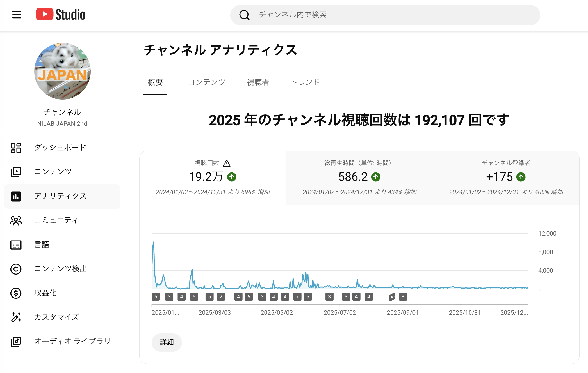
Task: Select the チャンネル登録者 metric card
Action: coord(506,178)
